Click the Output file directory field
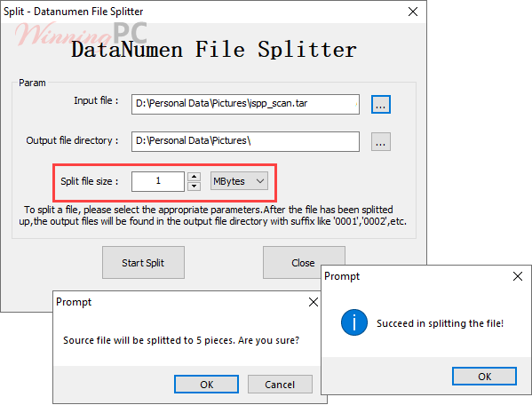This screenshot has height=405, width=532. click(245, 142)
